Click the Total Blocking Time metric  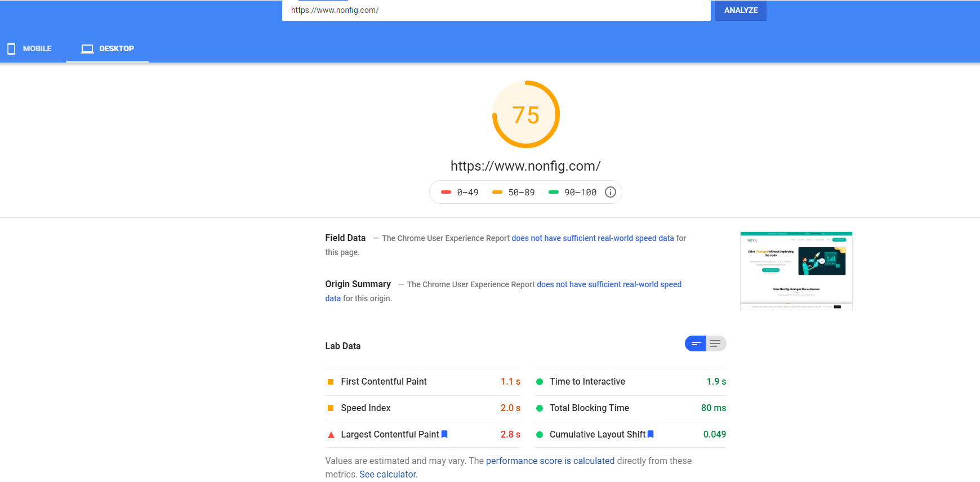630,408
